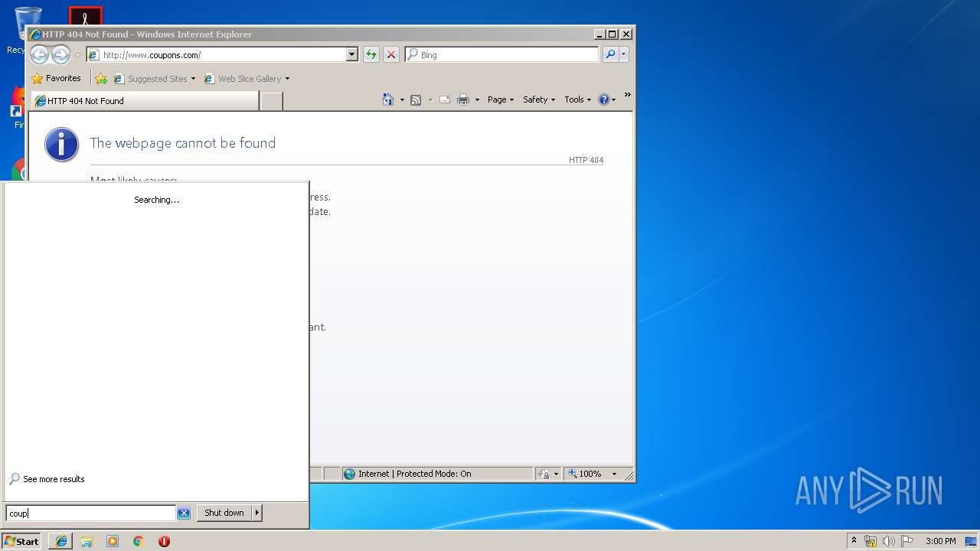
Task: Click the window resize grip in status bar
Action: click(x=629, y=475)
